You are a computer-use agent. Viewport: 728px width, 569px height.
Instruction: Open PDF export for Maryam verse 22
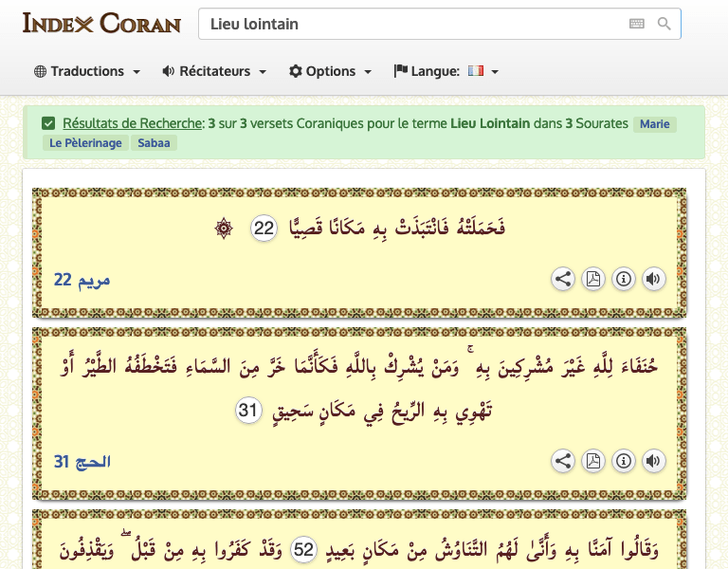(x=593, y=279)
